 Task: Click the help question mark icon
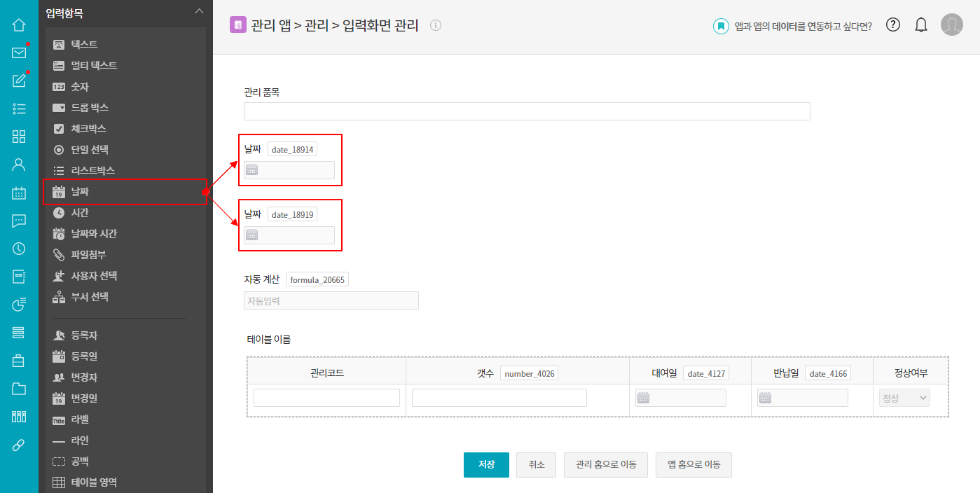pos(892,25)
